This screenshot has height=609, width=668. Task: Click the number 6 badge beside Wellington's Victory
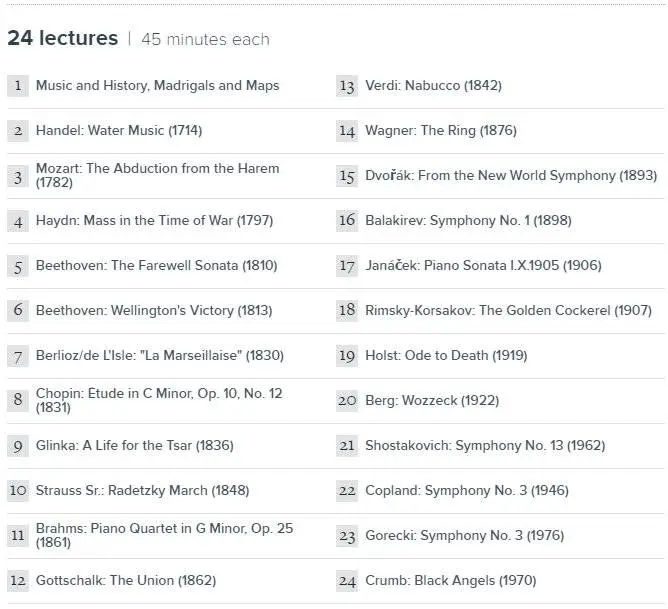click(18, 311)
